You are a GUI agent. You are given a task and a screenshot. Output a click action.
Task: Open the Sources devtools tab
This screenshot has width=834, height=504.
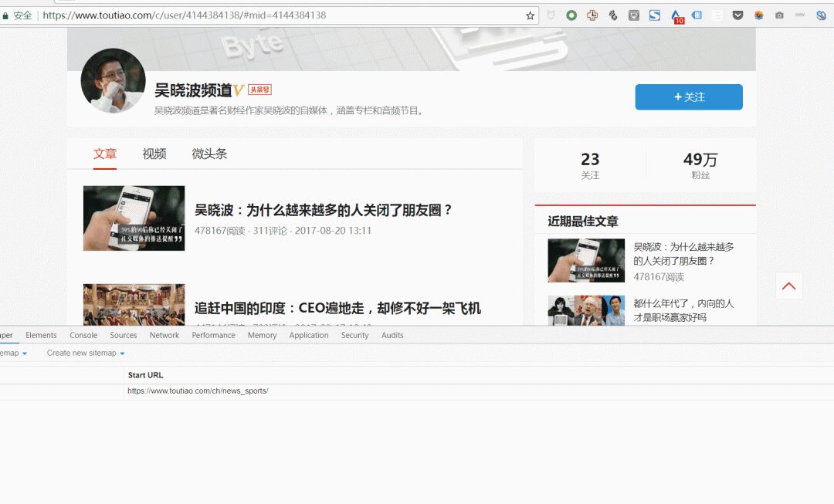(124, 335)
